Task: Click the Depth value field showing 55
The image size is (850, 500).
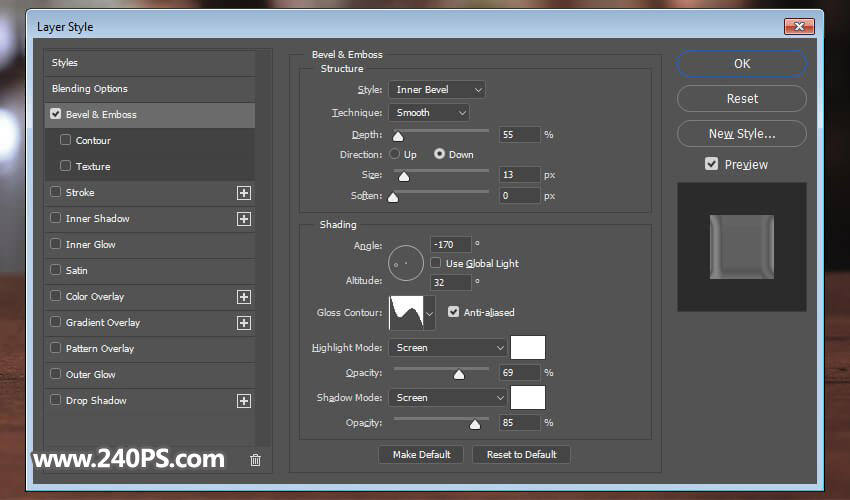Action: (x=519, y=134)
